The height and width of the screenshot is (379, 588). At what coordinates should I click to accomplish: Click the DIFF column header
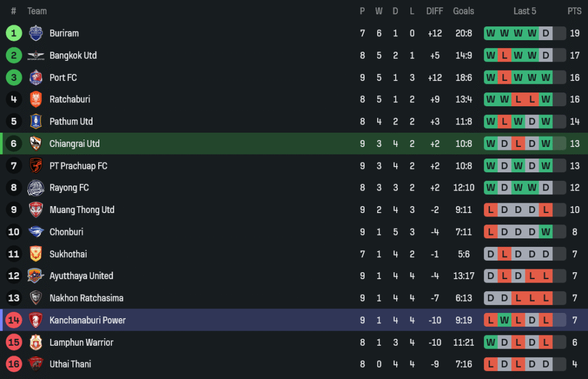click(x=435, y=11)
